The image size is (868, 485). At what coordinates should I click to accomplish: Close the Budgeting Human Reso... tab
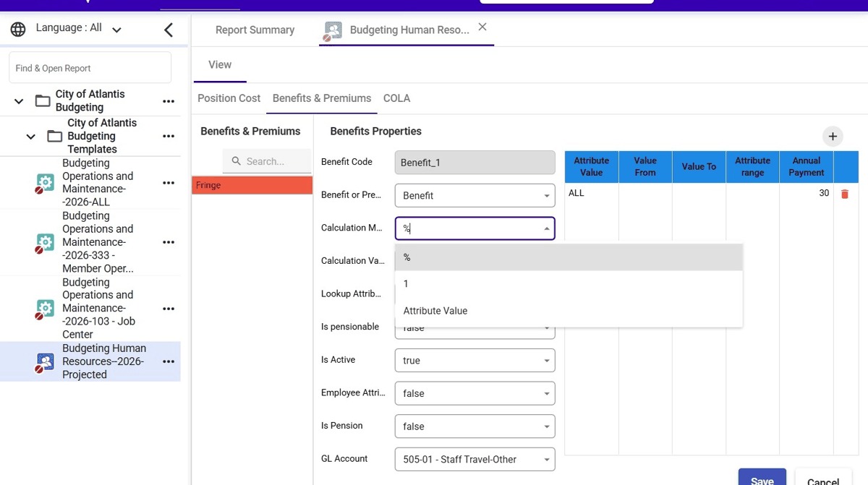click(x=482, y=27)
